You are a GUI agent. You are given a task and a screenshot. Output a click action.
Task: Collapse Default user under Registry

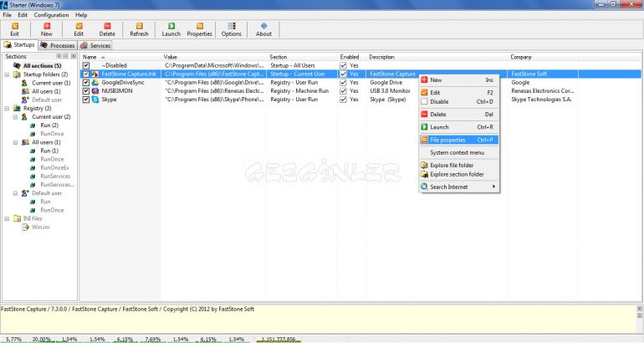(15, 193)
